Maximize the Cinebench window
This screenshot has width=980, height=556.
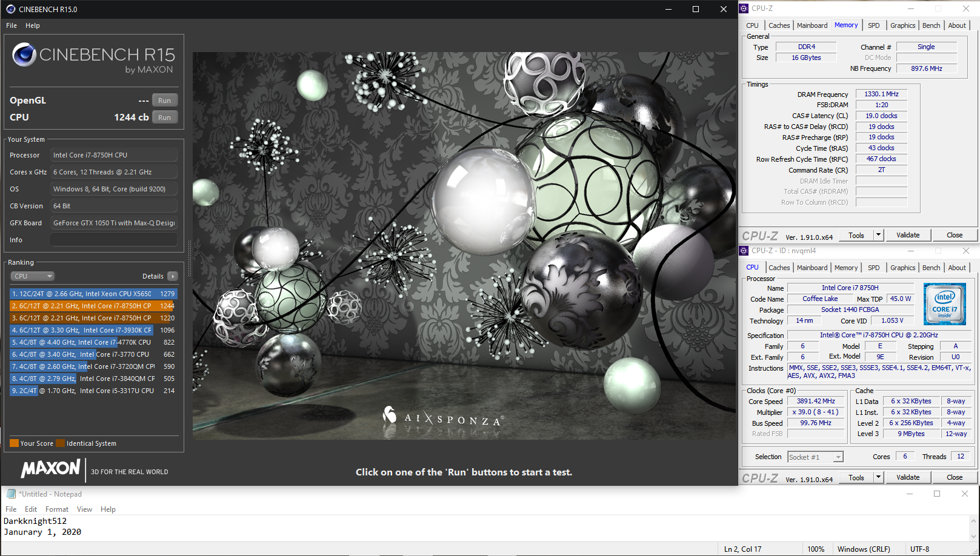point(696,9)
